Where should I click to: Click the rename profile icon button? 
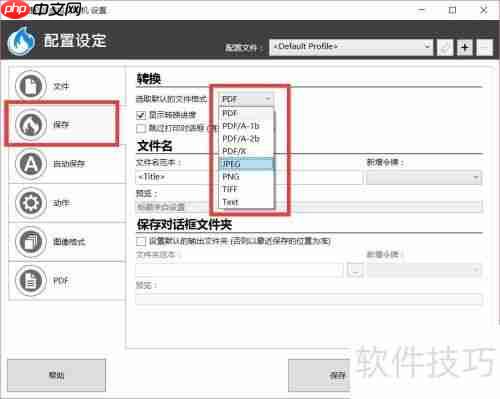445,47
